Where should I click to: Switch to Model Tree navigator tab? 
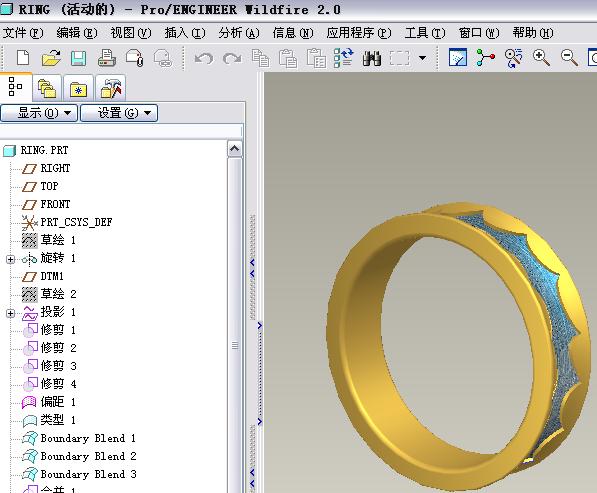15,87
